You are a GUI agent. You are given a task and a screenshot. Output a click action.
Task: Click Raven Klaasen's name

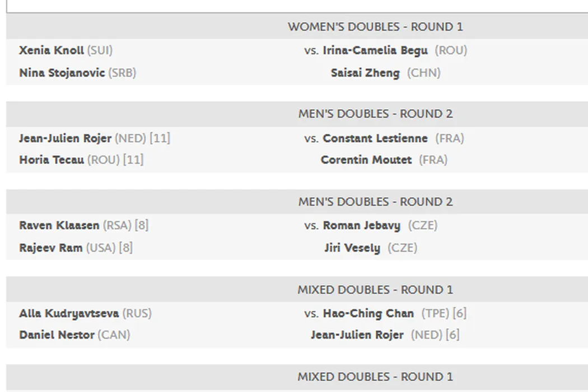(59, 226)
